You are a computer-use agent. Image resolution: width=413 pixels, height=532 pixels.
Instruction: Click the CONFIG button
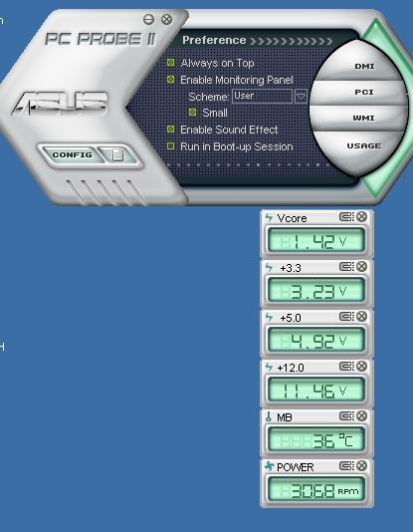(72, 155)
